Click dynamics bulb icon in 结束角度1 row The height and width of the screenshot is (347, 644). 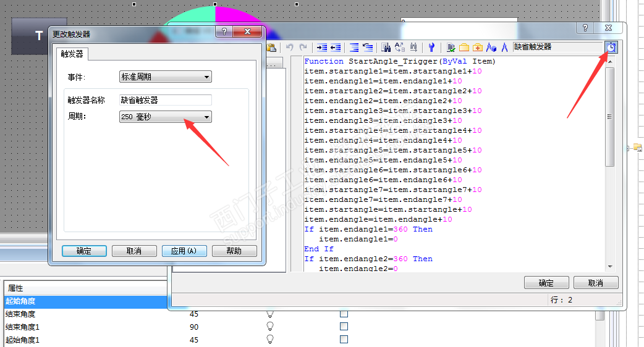270,327
